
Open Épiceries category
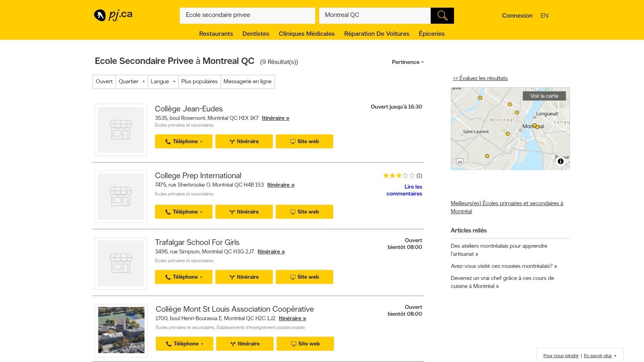431,34
